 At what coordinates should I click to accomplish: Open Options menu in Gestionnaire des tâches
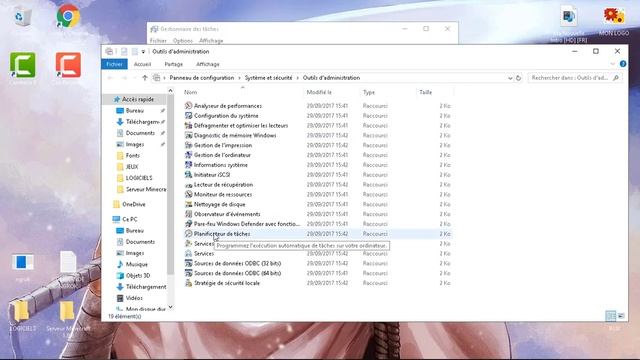182,40
